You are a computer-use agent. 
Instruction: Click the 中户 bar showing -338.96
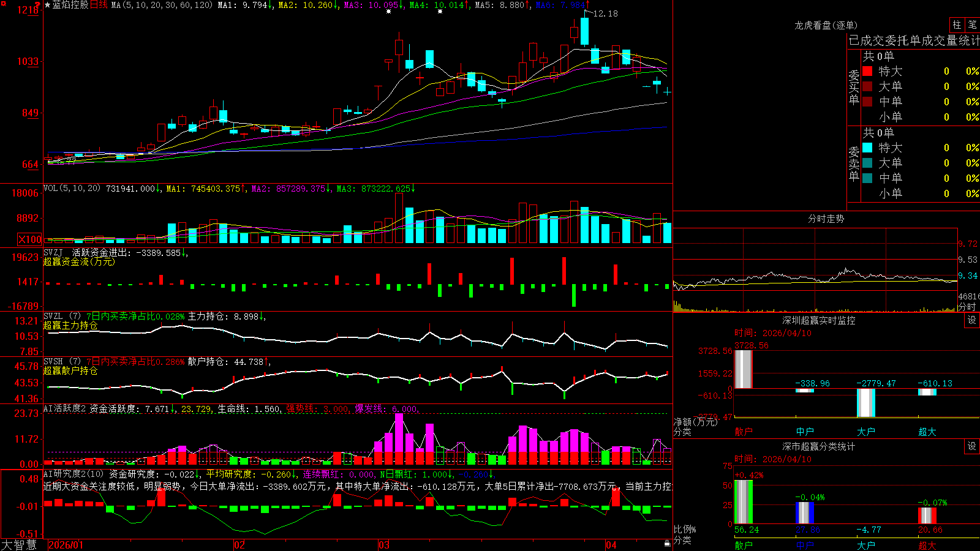pos(805,391)
